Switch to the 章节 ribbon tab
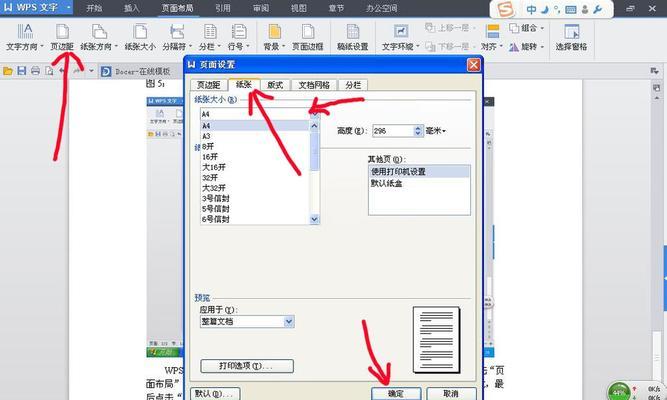This screenshot has width=667, height=400. tap(336, 8)
